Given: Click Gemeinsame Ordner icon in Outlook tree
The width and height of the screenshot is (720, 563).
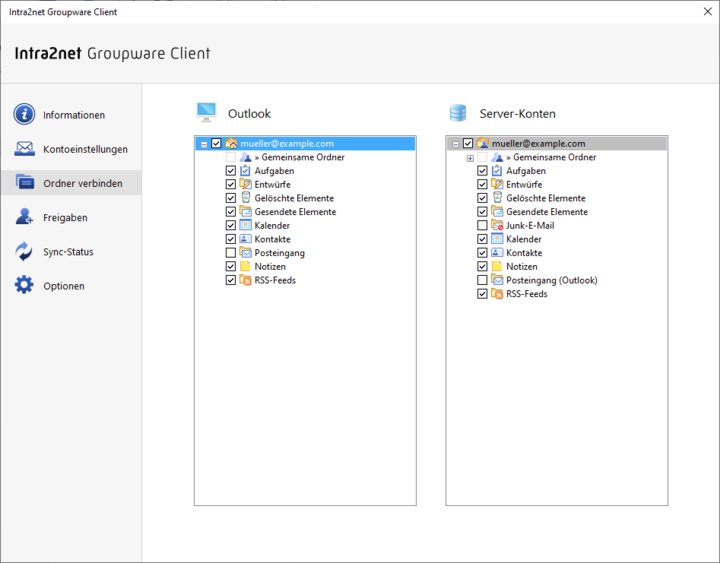Looking at the screenshot, I should [x=246, y=157].
